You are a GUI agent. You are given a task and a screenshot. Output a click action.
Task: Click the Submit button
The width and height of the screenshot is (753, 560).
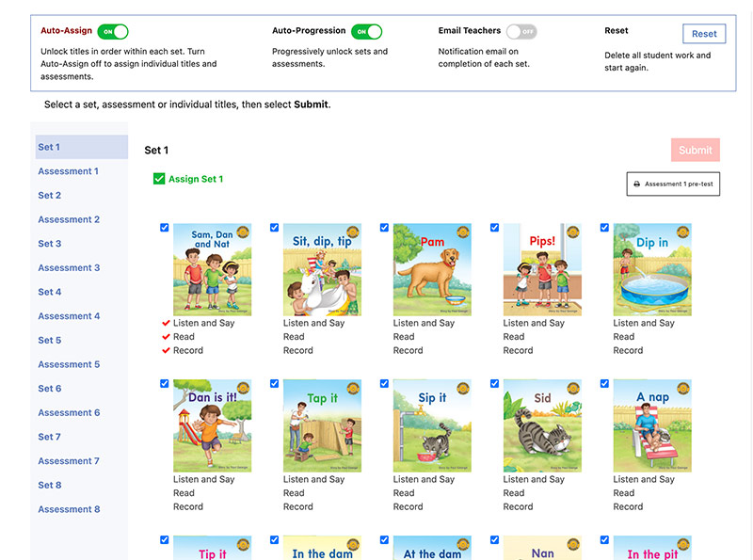[695, 150]
